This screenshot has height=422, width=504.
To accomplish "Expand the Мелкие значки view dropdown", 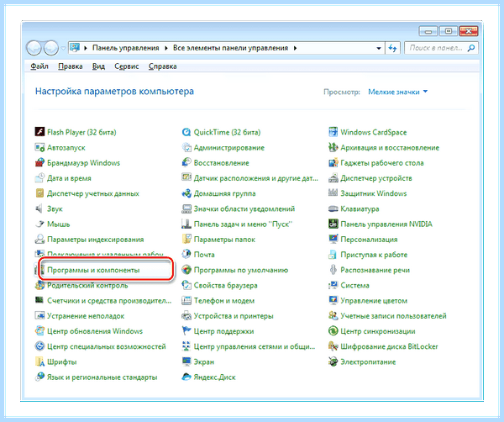I will coord(397,92).
